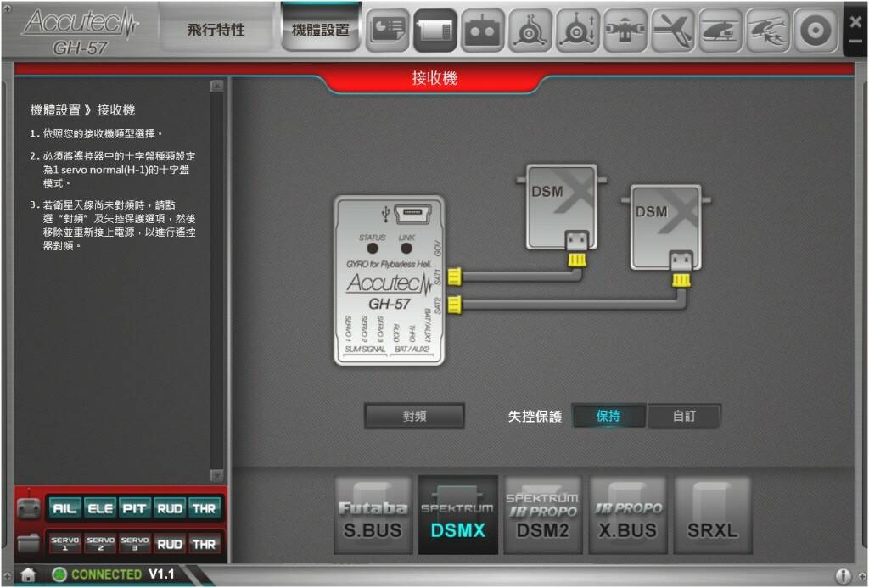The image size is (869, 588).
Task: Open the swashplate settings icon
Action: point(530,30)
